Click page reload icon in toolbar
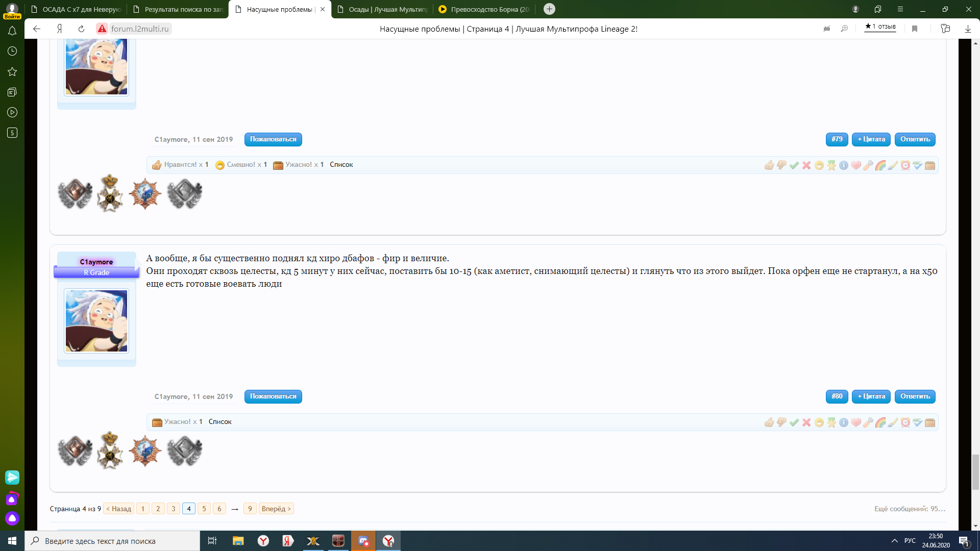This screenshot has width=980, height=551. pyautogui.click(x=81, y=29)
